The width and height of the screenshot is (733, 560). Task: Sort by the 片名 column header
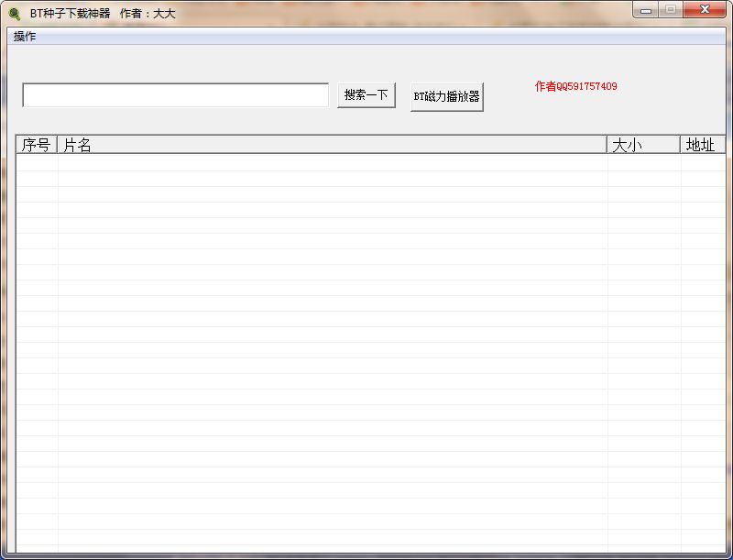pyautogui.click(x=332, y=145)
